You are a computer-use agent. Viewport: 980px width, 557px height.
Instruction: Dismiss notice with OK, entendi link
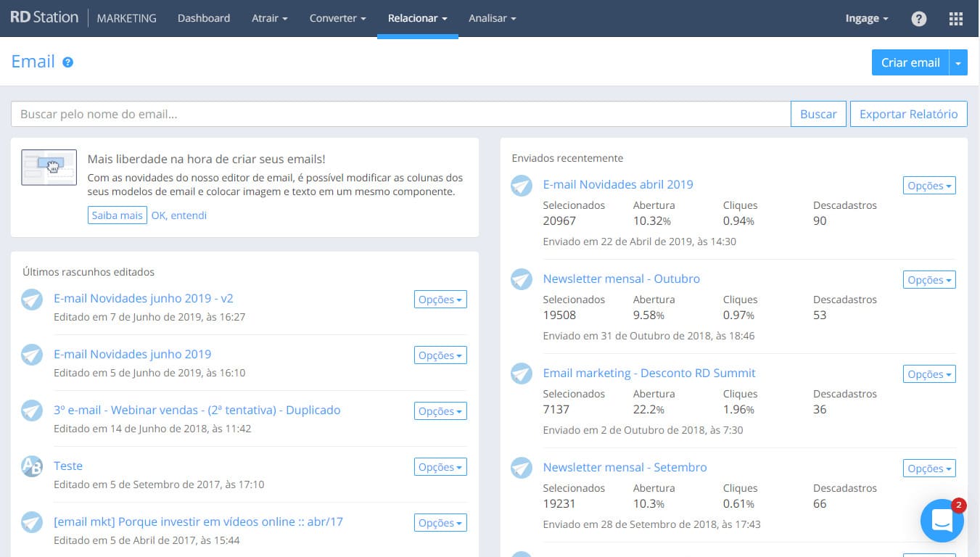click(179, 215)
